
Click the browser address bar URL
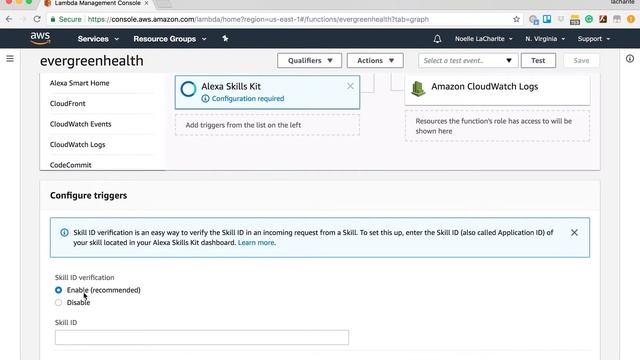(258, 19)
